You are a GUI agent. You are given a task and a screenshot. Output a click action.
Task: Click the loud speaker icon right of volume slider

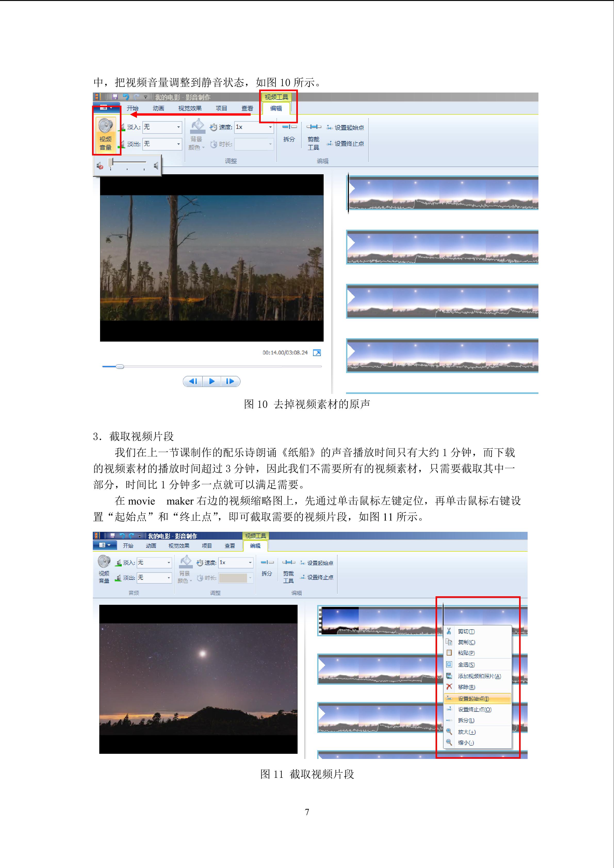pos(156,166)
